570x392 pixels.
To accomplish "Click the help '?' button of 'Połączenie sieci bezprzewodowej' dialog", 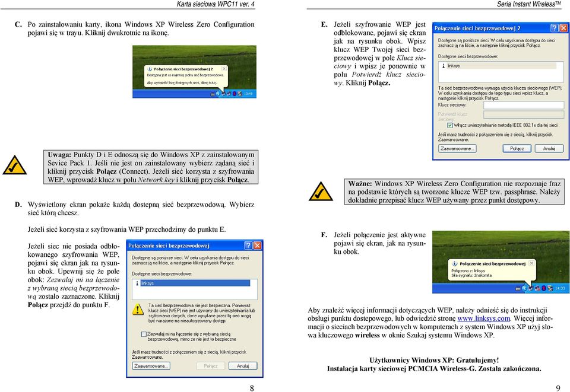I will [248, 246].
